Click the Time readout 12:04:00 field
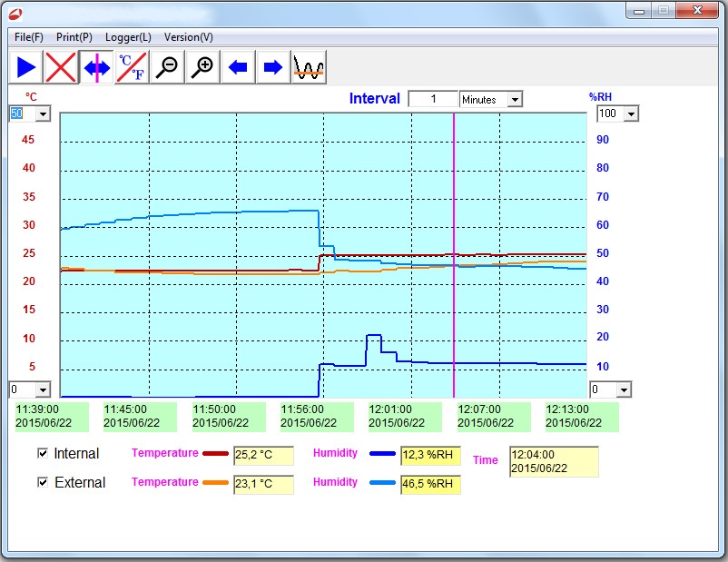728x562 pixels. point(554,461)
